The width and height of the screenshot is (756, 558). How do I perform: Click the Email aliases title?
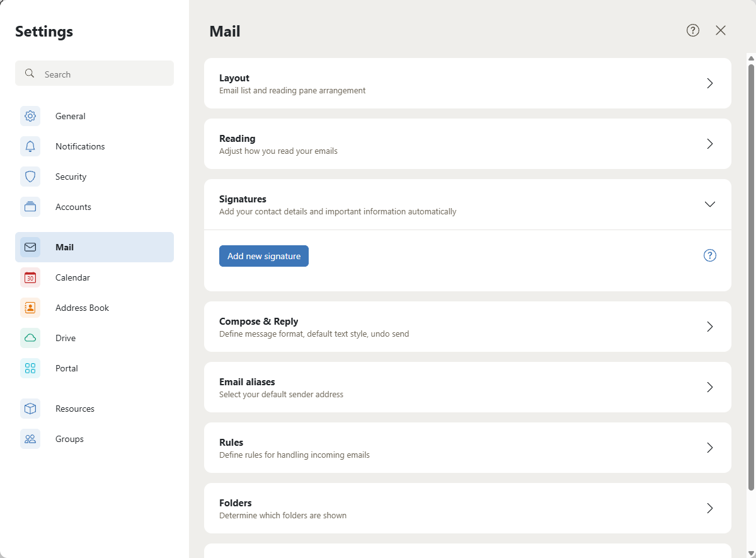[x=247, y=382]
